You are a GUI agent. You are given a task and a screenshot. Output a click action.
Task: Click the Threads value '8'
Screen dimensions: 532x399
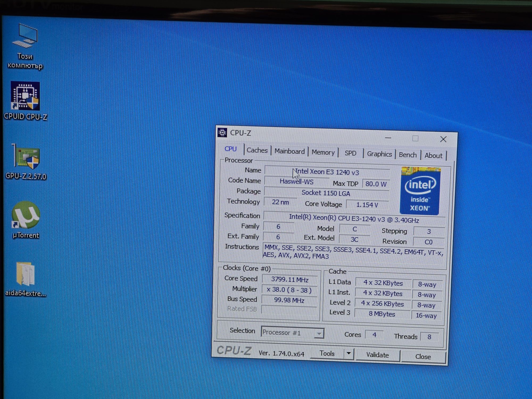click(429, 337)
